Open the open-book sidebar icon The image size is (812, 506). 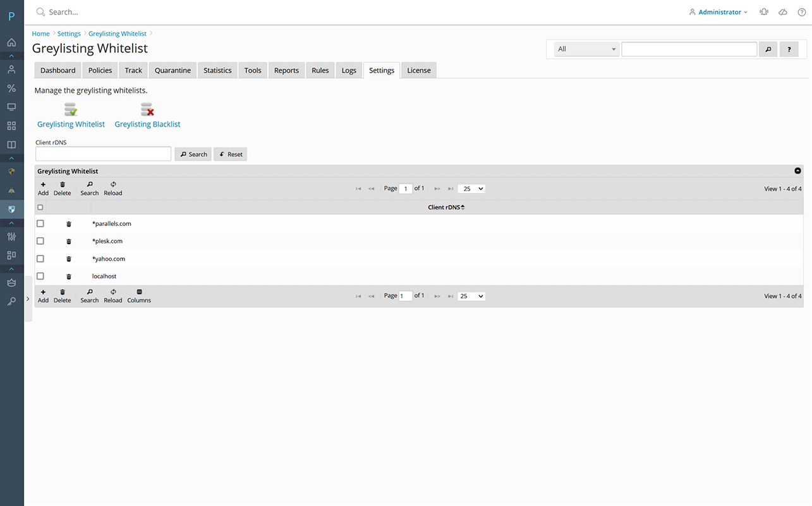11,145
